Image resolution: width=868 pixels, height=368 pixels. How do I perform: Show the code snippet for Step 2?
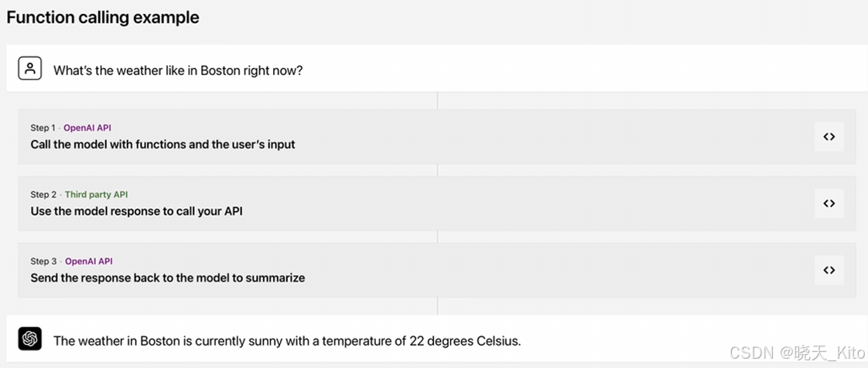(x=829, y=203)
